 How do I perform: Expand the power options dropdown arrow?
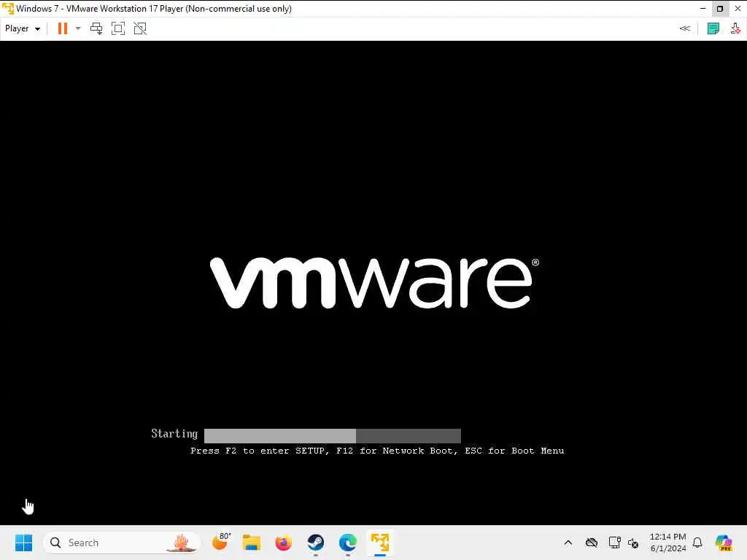(78, 28)
